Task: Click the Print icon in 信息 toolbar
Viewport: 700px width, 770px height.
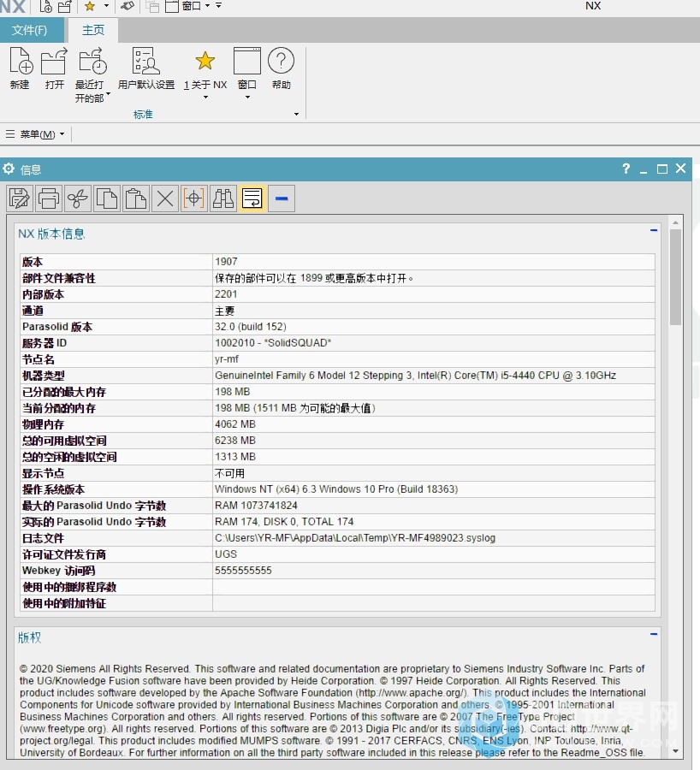Action: [49, 198]
